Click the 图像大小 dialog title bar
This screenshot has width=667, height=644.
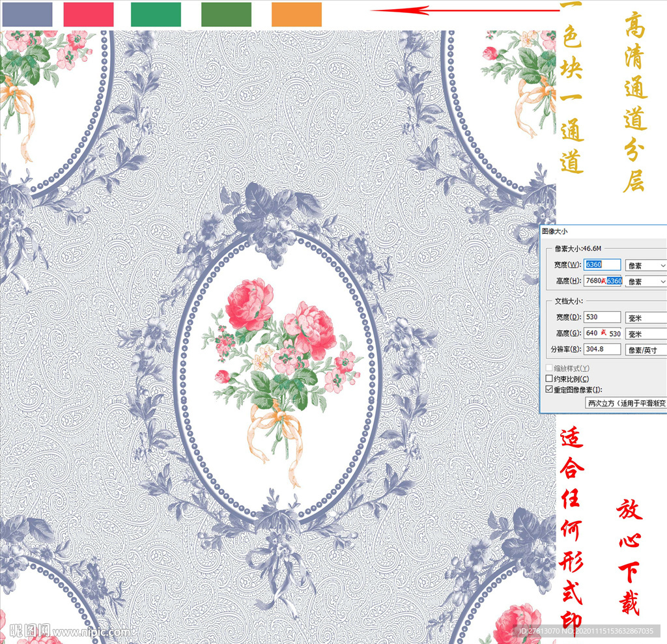pyautogui.click(x=603, y=231)
